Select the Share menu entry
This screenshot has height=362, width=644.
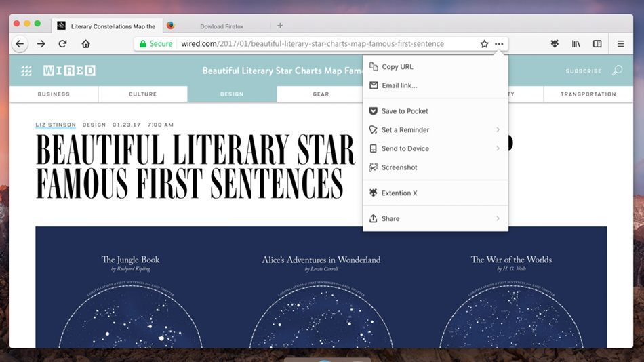coord(435,218)
